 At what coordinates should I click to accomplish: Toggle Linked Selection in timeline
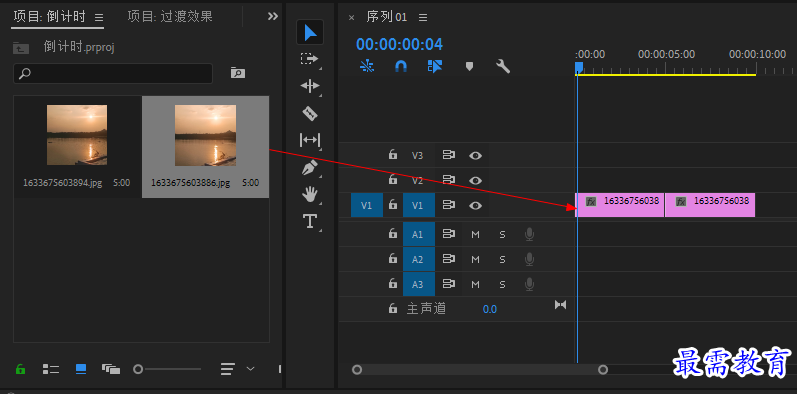click(435, 66)
